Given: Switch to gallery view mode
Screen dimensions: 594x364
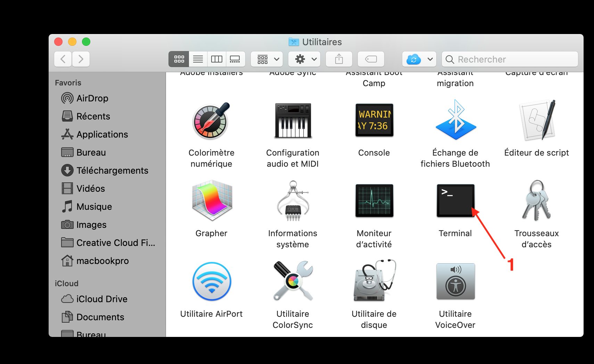Looking at the screenshot, I should pos(236,59).
